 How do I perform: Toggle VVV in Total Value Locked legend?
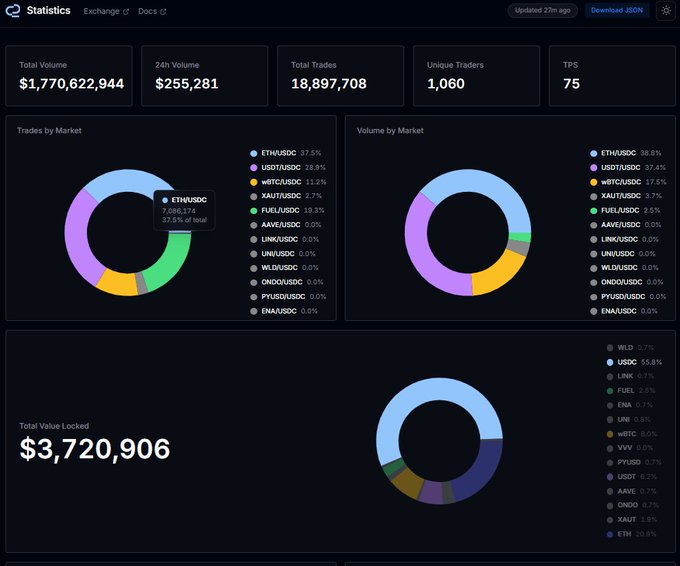(630, 448)
